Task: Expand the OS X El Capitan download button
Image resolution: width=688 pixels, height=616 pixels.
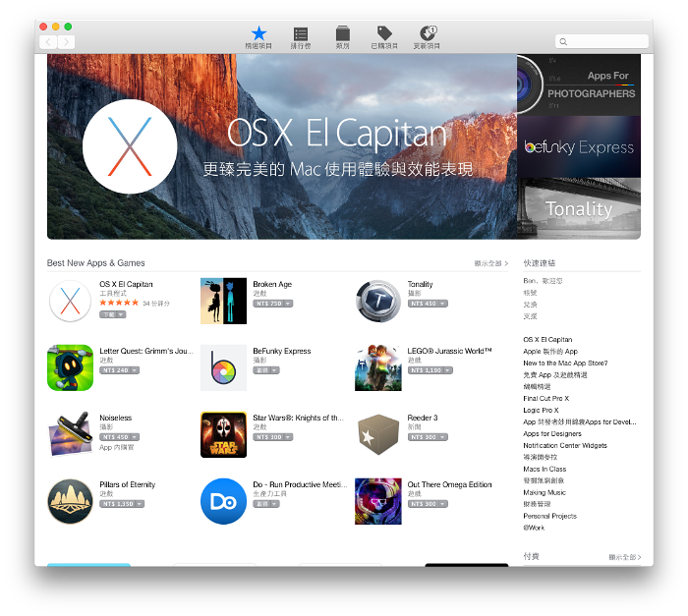Action: click(113, 314)
